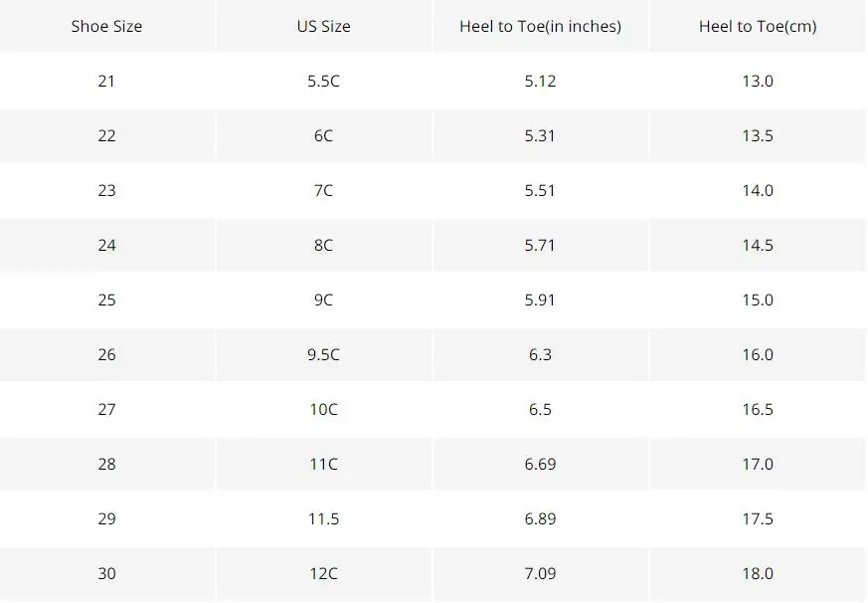Click the 5.71 inches value
The height and width of the screenshot is (603, 868).
[540, 246]
